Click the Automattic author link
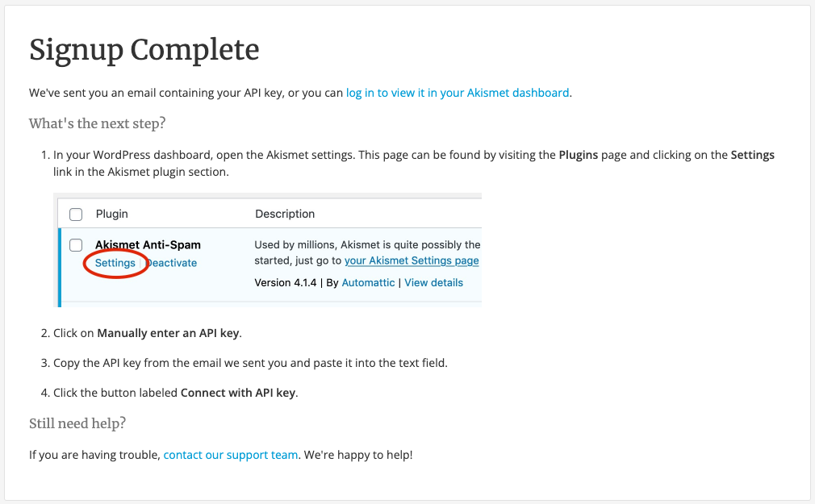The image size is (815, 504). tap(368, 283)
